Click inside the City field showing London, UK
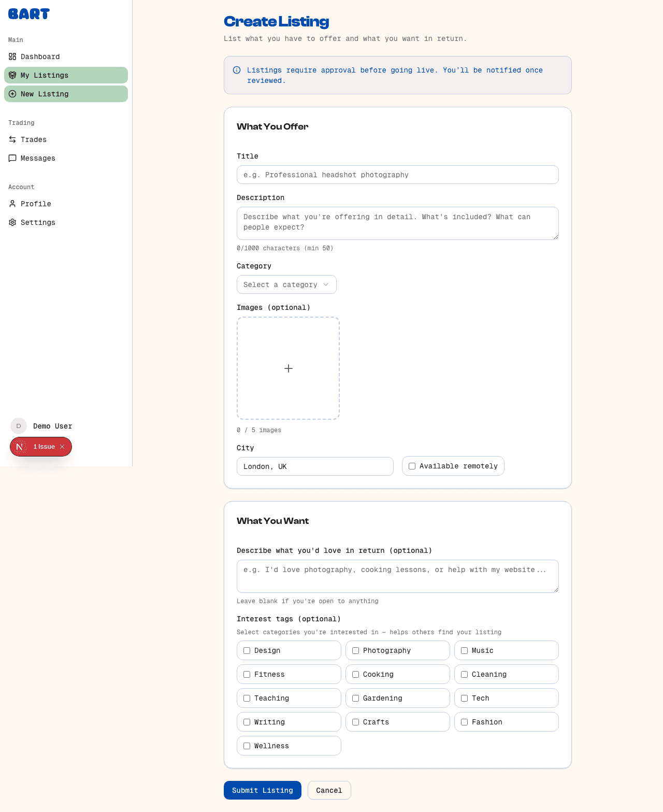The height and width of the screenshot is (812, 663). (315, 466)
